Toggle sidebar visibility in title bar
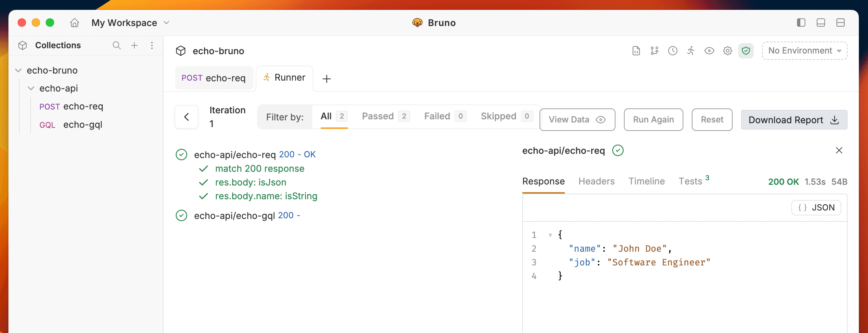Viewport: 868px width, 333px height. (801, 23)
